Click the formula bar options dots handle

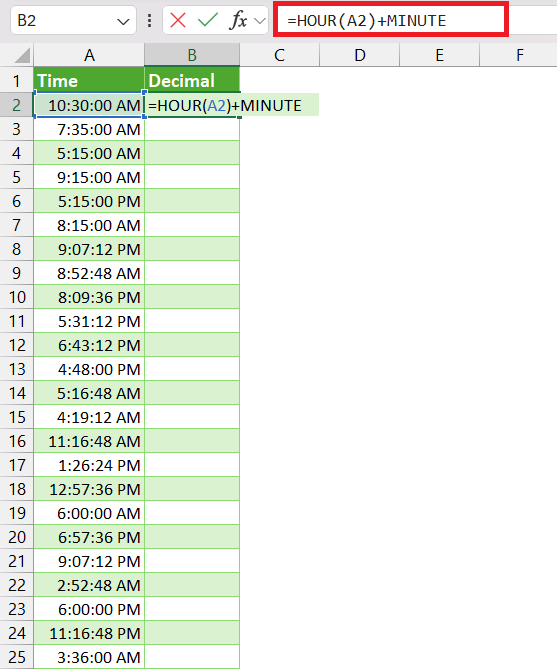[x=149, y=20]
